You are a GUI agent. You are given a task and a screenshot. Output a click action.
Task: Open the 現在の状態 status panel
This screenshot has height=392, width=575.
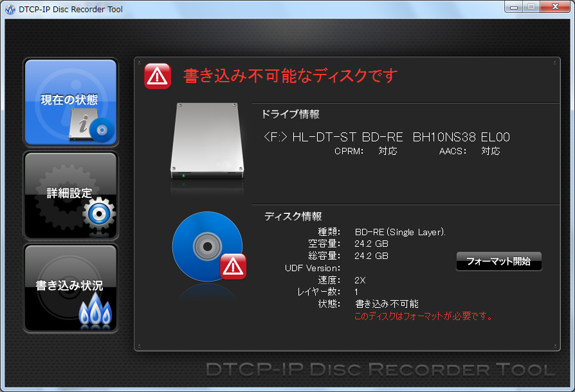tap(70, 102)
